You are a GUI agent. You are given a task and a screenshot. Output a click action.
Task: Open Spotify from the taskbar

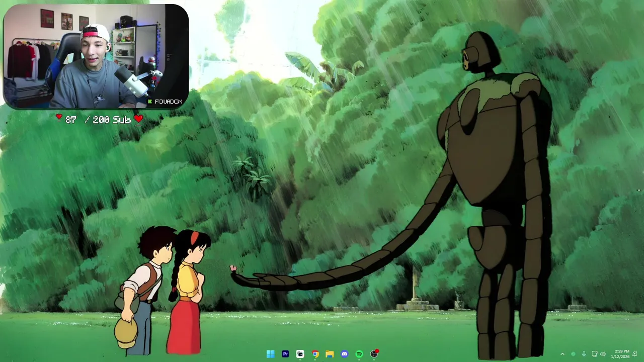pos(359,354)
